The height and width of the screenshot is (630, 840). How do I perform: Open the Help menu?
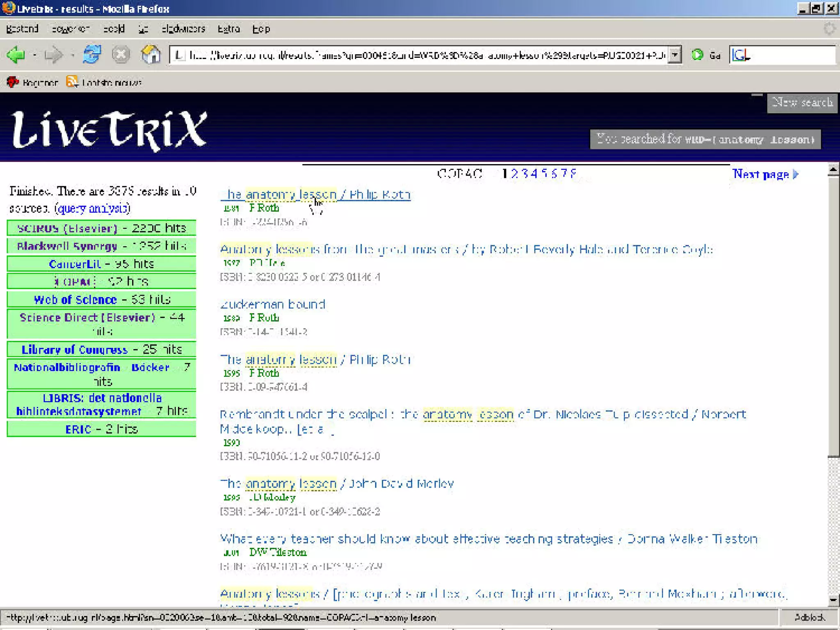point(261,29)
